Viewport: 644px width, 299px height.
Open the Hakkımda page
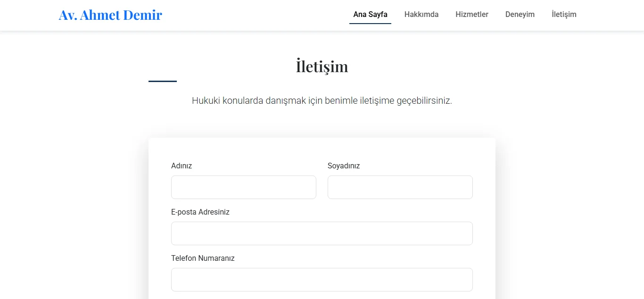click(x=421, y=14)
